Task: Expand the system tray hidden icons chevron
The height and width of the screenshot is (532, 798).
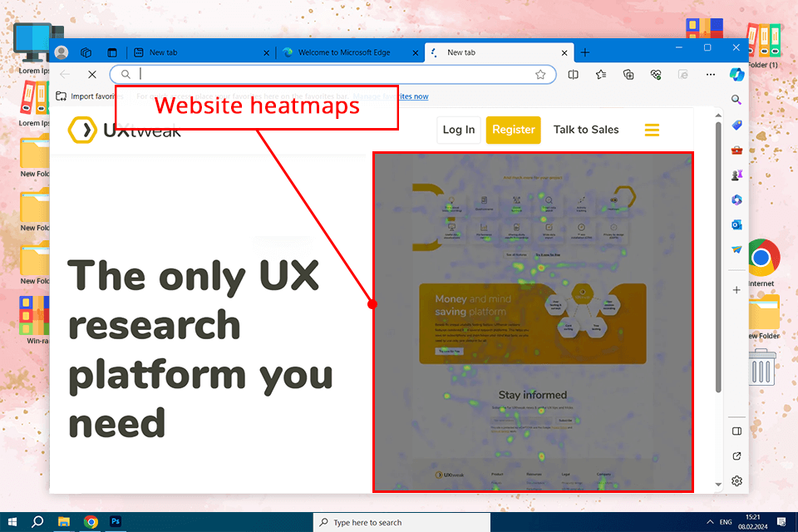Action: pos(710,522)
